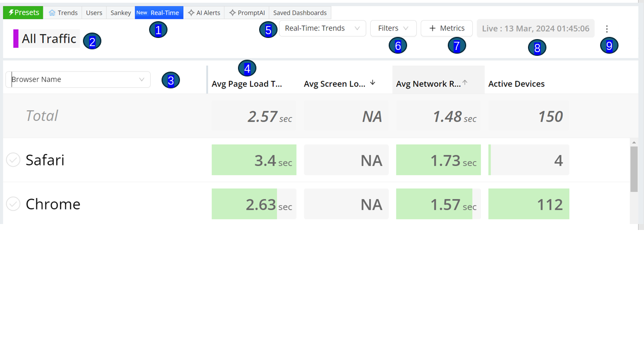Click the vertical scrollbar beside browser rows
Image resolution: width=644 pixels, height=358 pixels.
tap(634, 169)
